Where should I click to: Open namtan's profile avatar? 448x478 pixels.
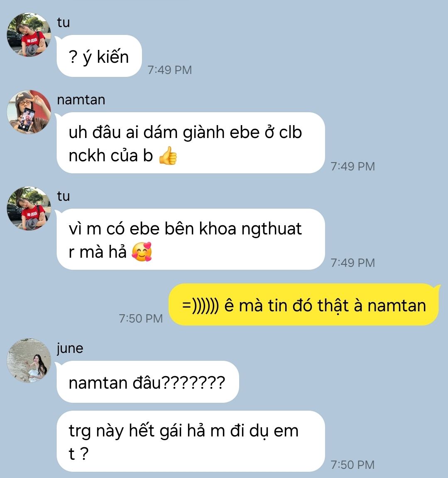click(x=29, y=112)
